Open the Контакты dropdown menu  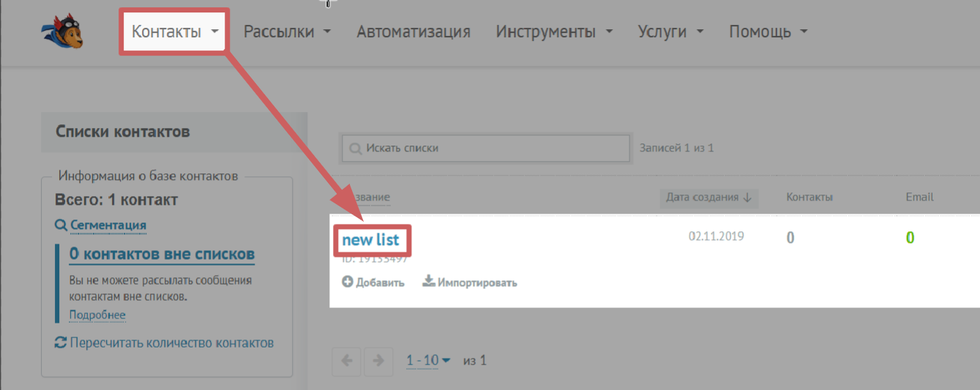175,31
